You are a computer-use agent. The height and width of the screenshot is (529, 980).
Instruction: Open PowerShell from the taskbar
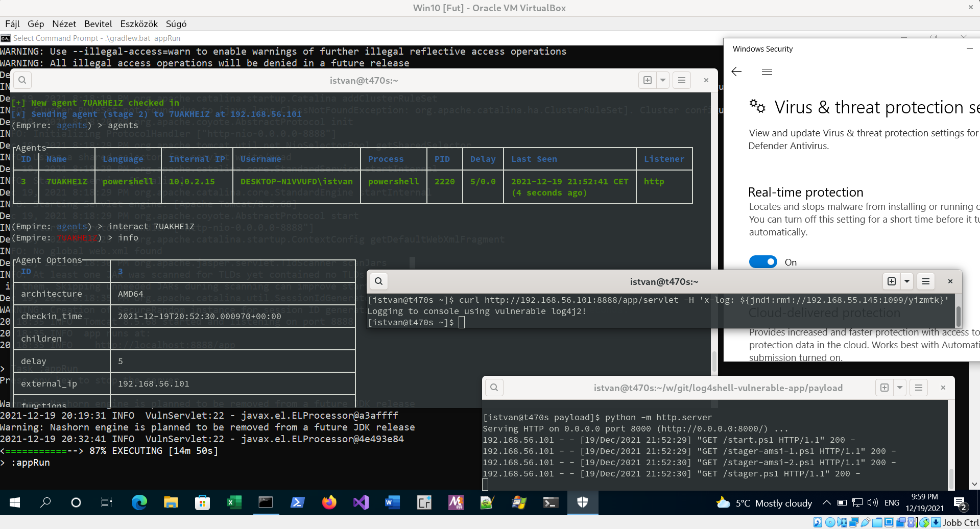coord(297,503)
